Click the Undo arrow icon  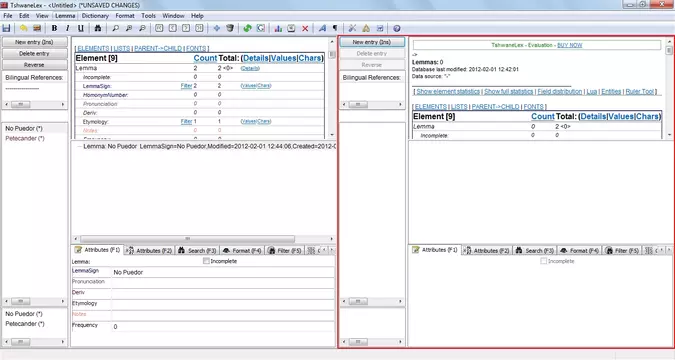tap(24, 28)
